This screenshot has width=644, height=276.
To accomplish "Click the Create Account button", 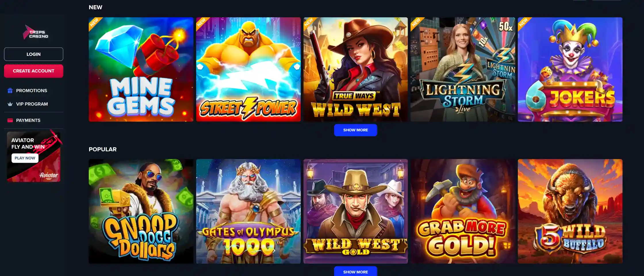I will 34,71.
